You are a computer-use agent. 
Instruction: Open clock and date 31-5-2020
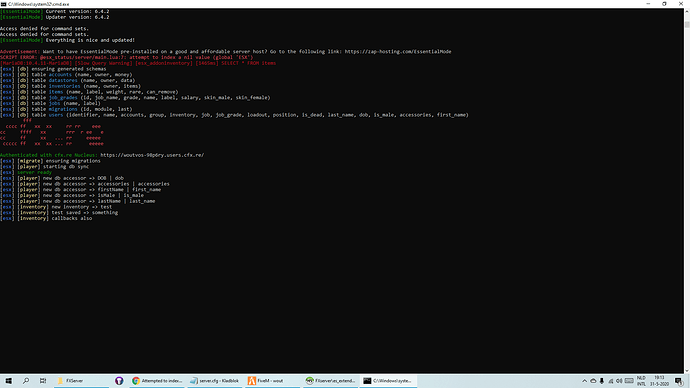pyautogui.click(x=659, y=381)
